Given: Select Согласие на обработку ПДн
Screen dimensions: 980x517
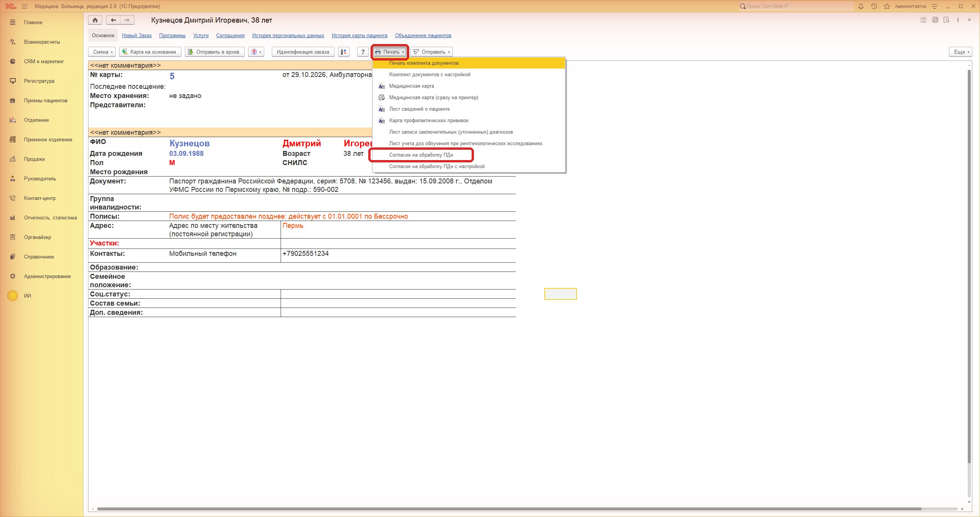Looking at the screenshot, I should point(469,155).
